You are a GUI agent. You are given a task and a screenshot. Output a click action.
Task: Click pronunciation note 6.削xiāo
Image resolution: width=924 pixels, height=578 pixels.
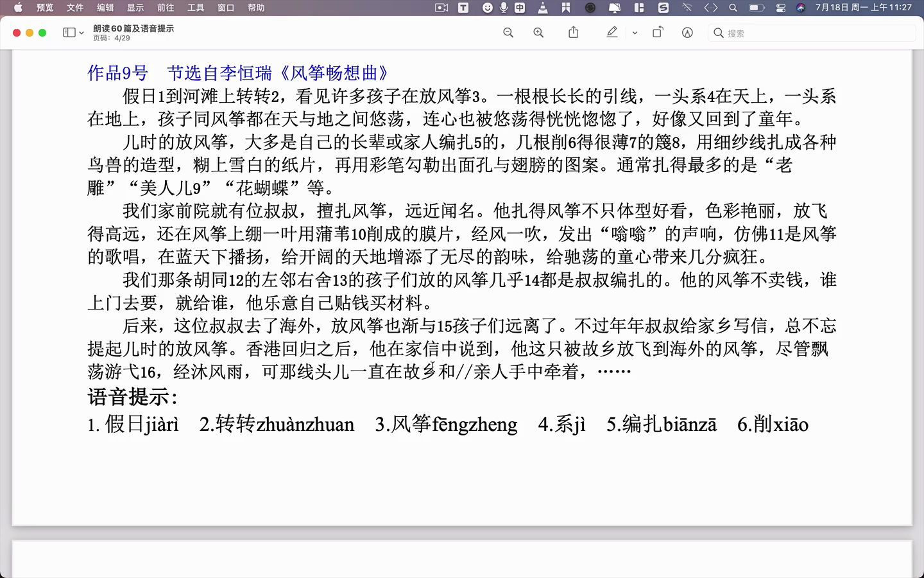(x=773, y=425)
